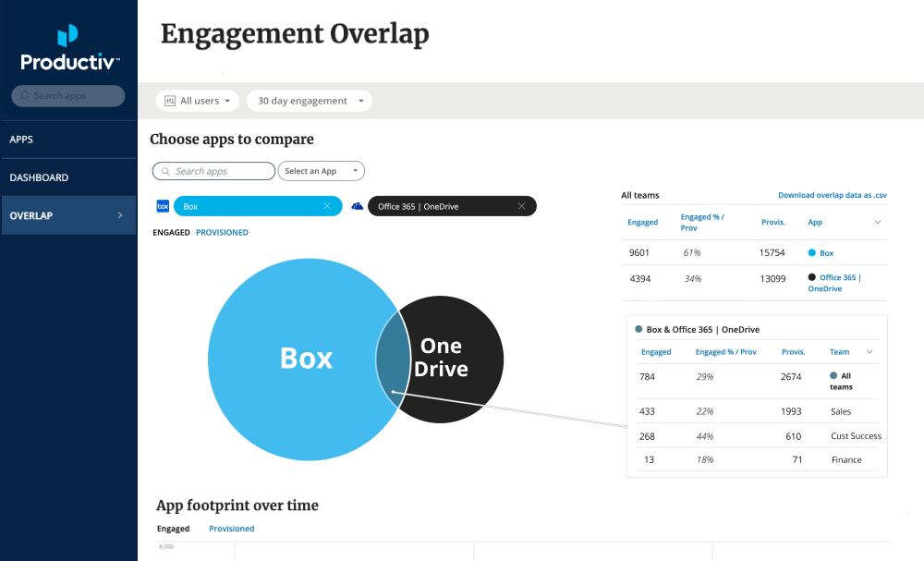The image size is (924, 561).
Task: Sort All teams table by Engaged % / Prov
Action: [x=702, y=222]
